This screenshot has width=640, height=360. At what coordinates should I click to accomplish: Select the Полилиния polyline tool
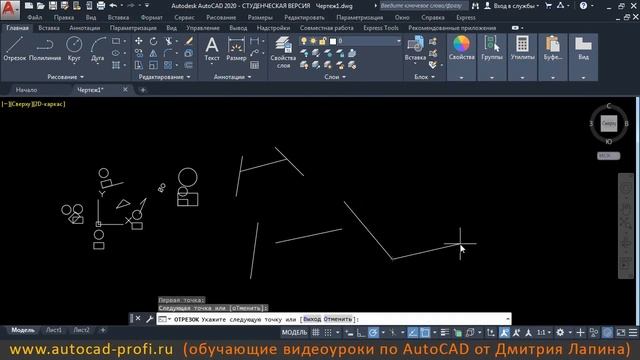pyautogui.click(x=45, y=49)
